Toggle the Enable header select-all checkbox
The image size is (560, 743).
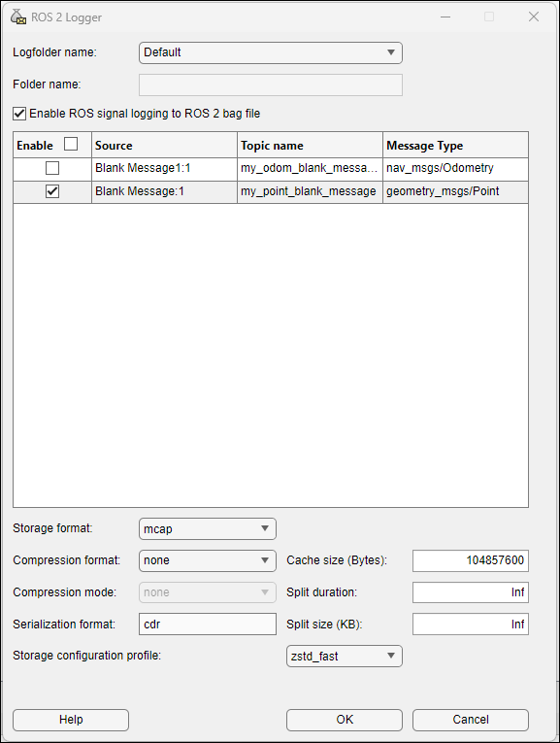pos(71,144)
